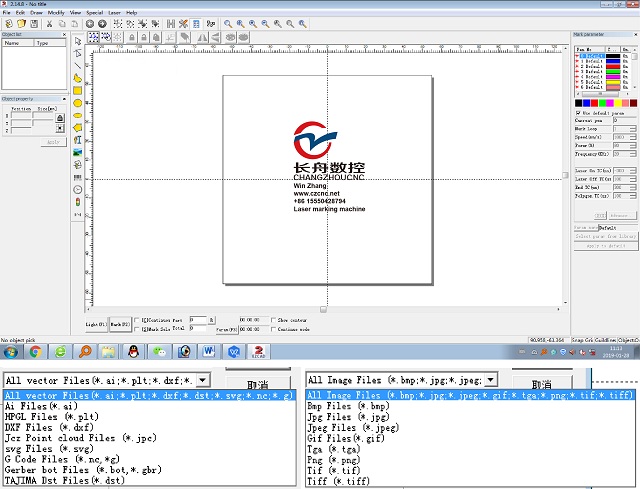Click the Mark (F2) button
640x489 pixels.
point(120,325)
